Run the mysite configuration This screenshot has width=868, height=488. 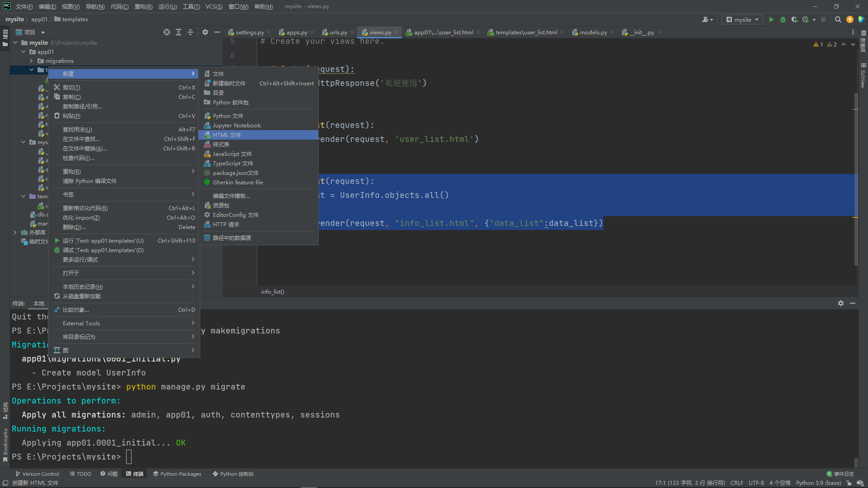point(771,19)
